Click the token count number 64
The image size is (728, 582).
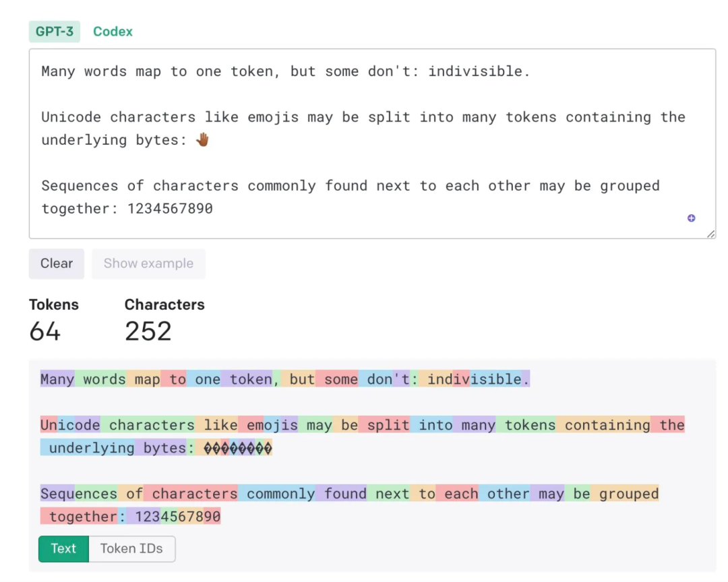coord(45,331)
